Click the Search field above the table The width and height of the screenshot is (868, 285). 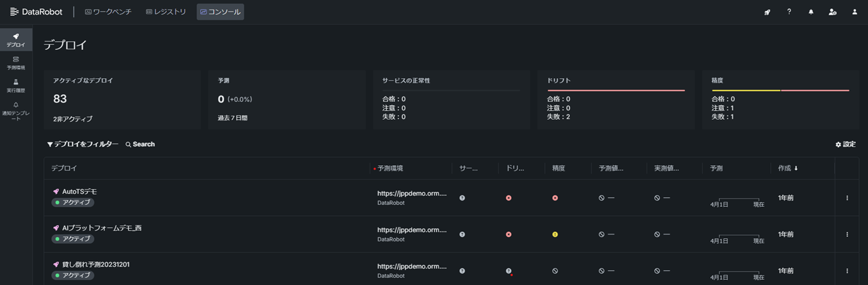pyautogui.click(x=140, y=145)
